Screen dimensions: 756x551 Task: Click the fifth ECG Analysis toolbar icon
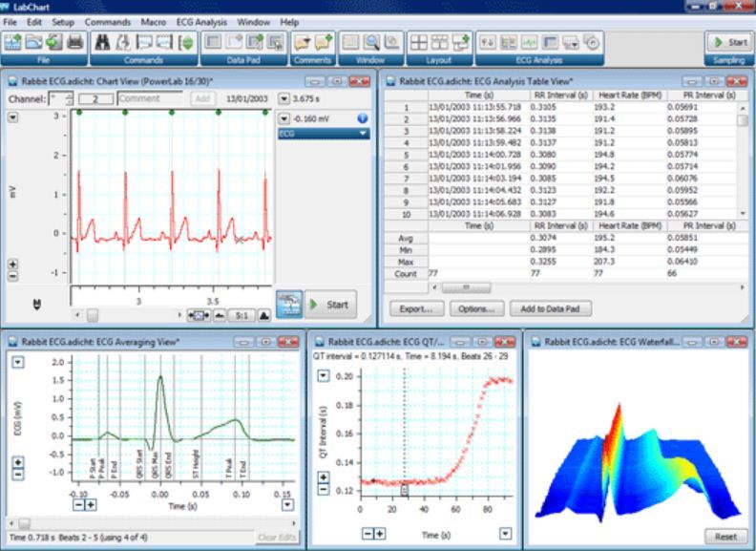[571, 42]
